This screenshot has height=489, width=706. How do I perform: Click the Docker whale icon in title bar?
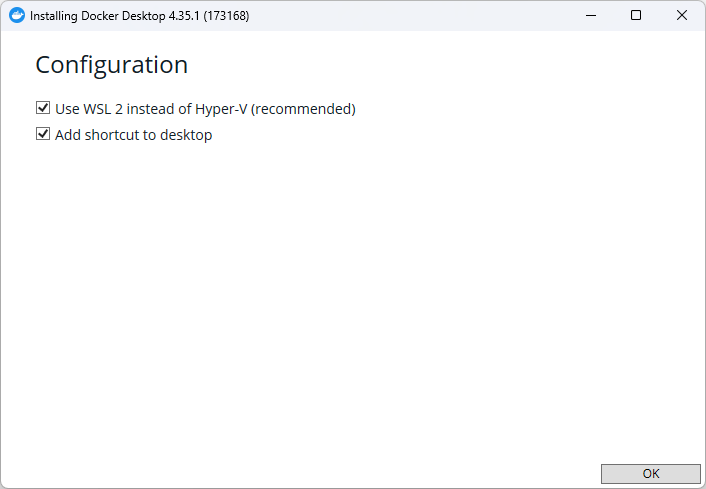[x=17, y=15]
